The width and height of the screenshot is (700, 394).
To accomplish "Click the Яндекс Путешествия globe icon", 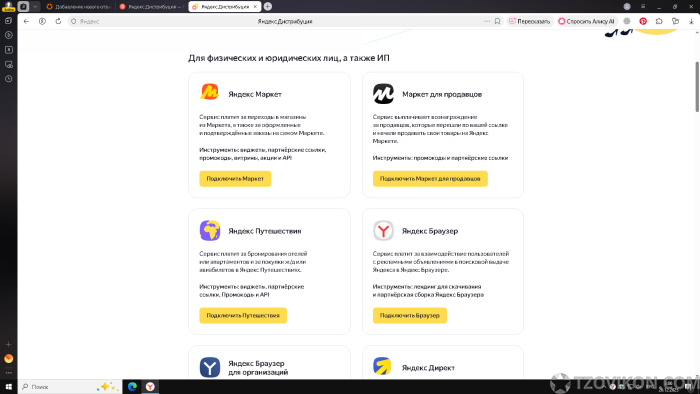I will pos(209,230).
